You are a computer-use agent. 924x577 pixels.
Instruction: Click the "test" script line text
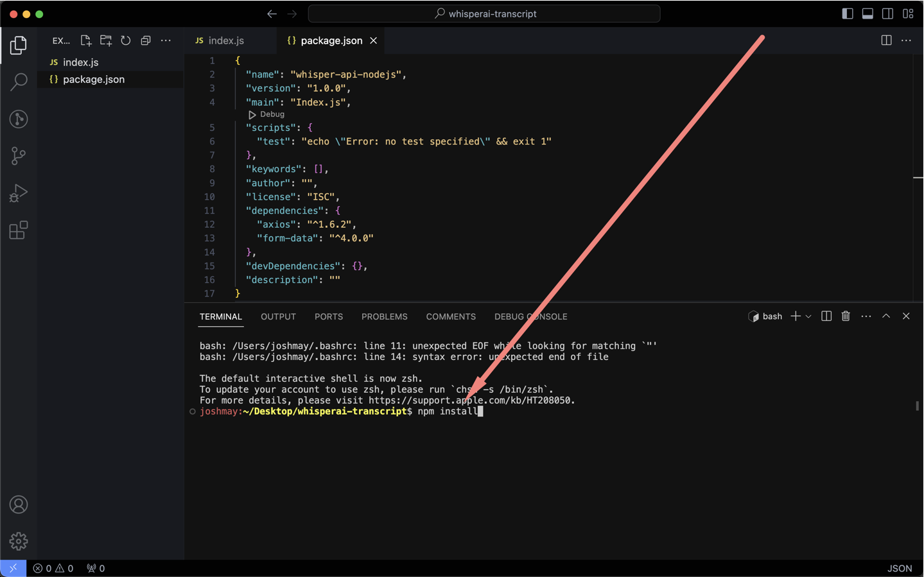(x=404, y=142)
